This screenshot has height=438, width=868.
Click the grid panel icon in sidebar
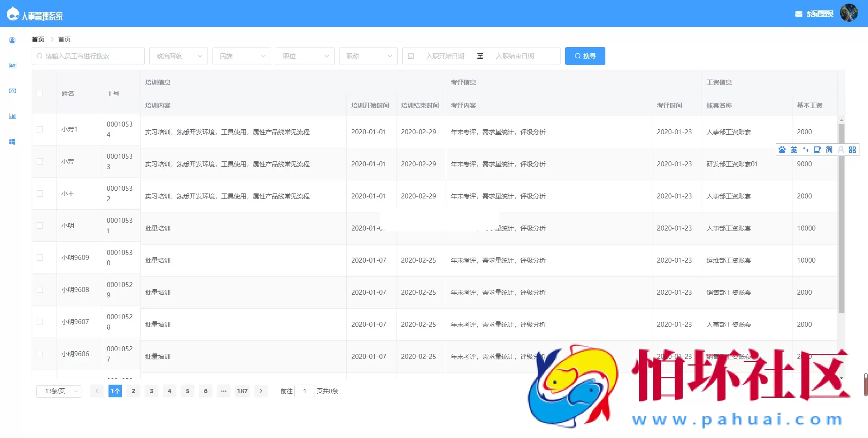pos(12,141)
